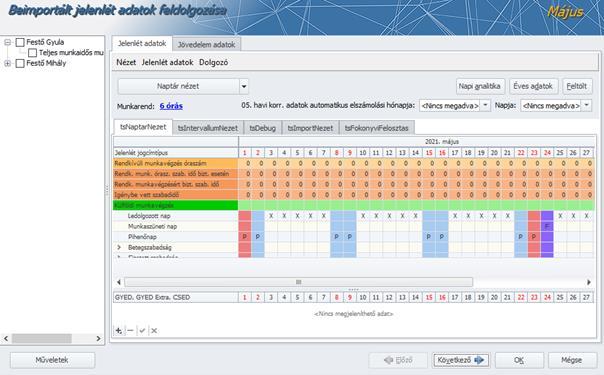Click the purple F cell on day 24
The width and height of the screenshot is (604, 375).
coord(547,226)
